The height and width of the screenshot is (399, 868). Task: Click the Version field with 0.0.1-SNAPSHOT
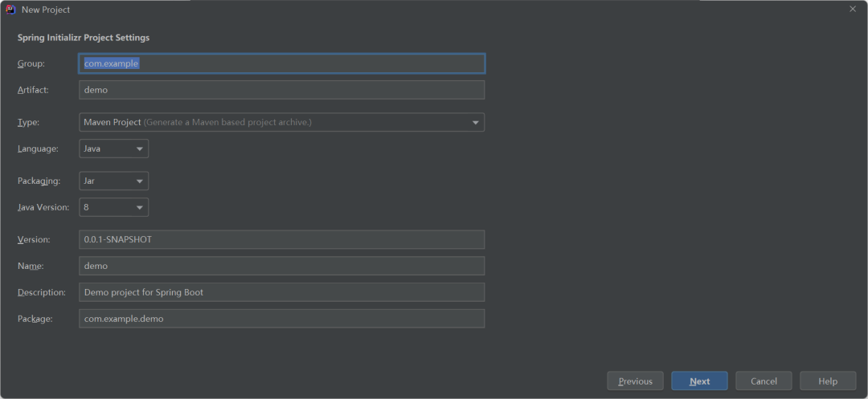coord(281,239)
